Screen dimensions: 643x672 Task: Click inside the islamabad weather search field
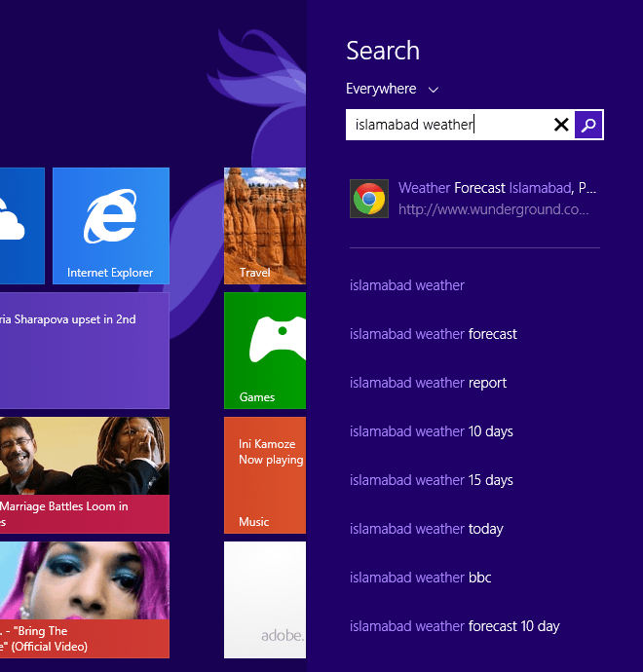(448, 125)
